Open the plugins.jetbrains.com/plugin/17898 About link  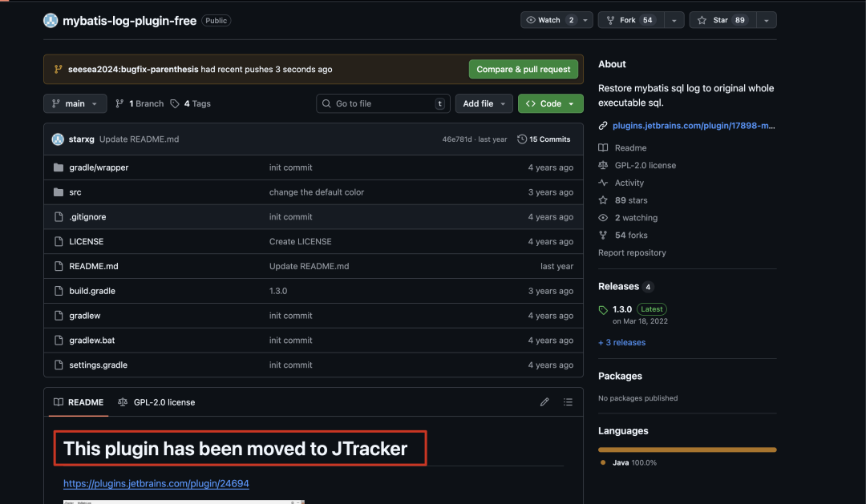point(694,126)
